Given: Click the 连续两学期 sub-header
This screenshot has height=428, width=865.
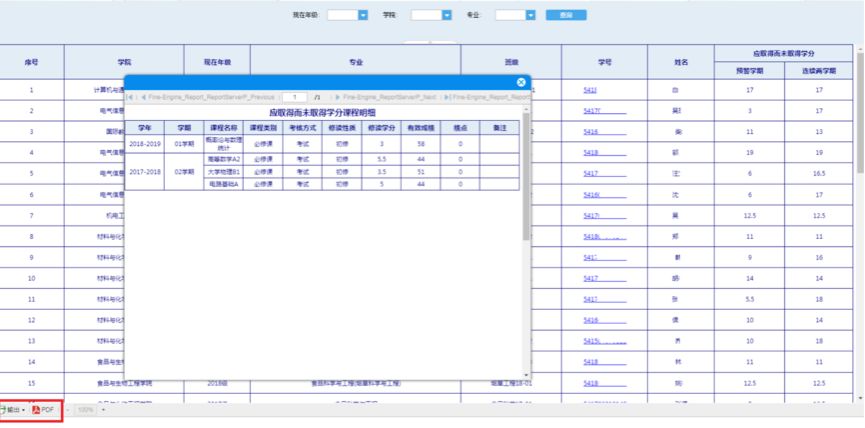Looking at the screenshot, I should 819,71.
